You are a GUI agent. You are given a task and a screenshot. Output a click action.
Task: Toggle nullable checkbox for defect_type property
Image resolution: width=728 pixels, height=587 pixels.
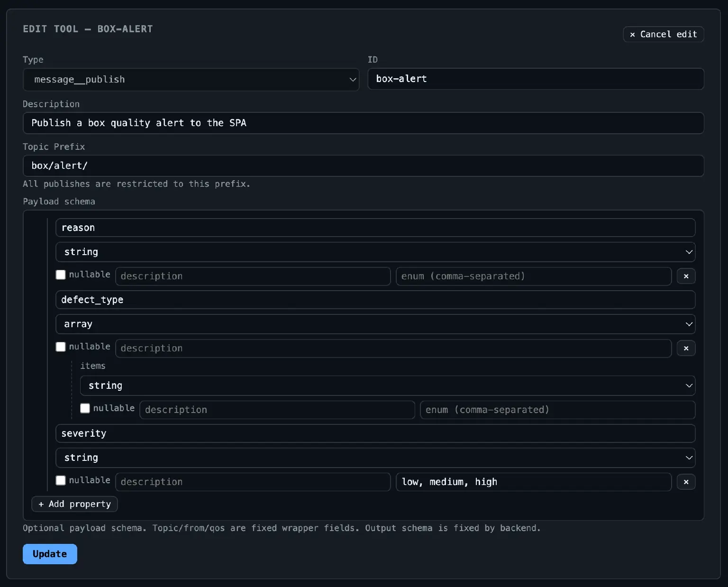(61, 347)
